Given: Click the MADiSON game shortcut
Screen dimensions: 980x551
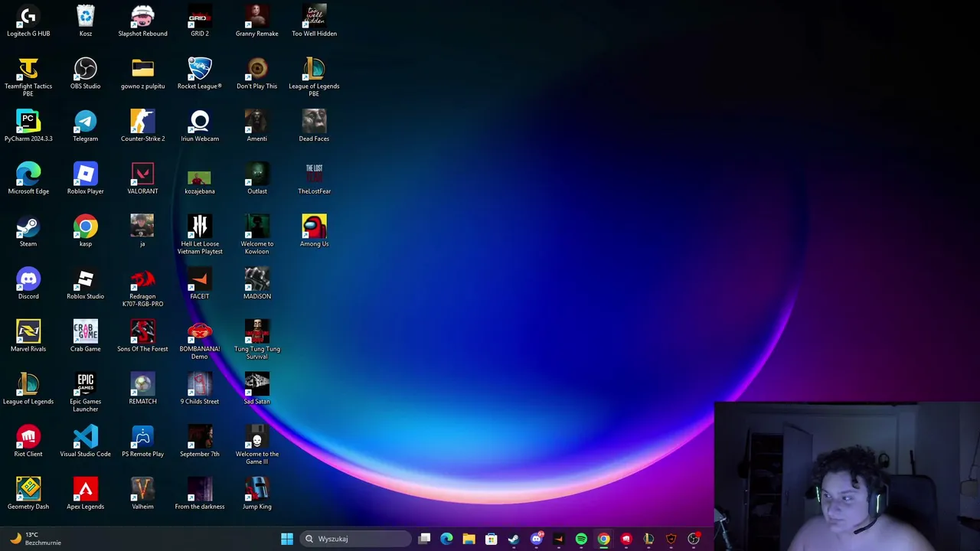Looking at the screenshot, I should [257, 284].
